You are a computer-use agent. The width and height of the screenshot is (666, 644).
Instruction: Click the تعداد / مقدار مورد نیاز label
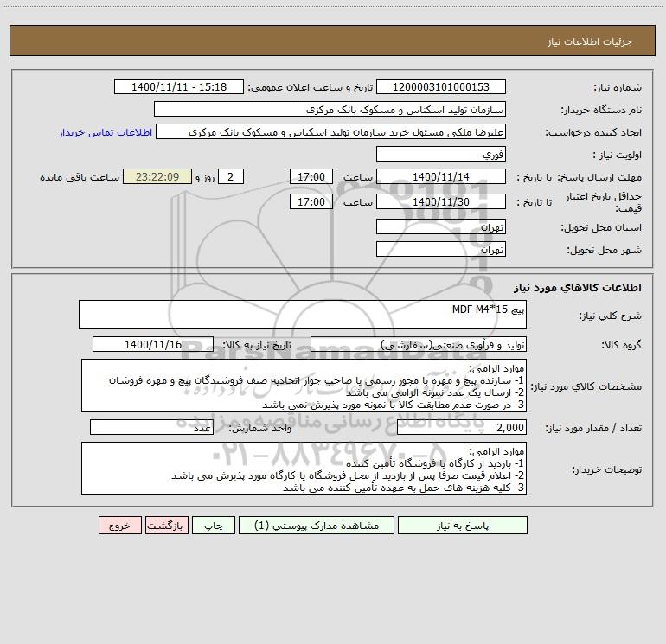(x=593, y=429)
